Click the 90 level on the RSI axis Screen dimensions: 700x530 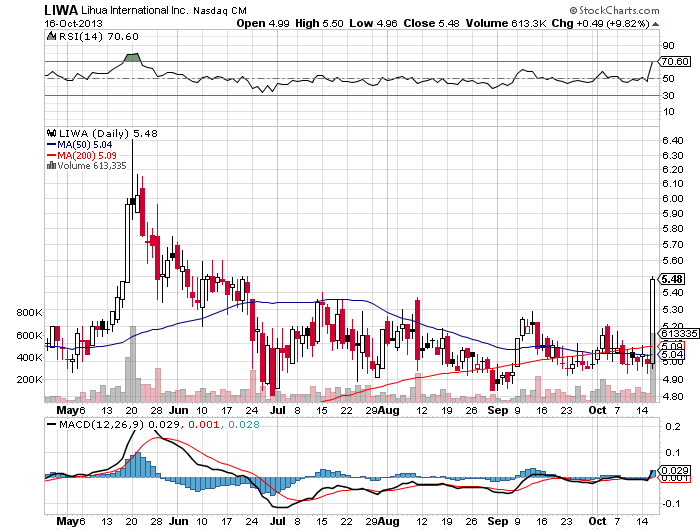tap(668, 45)
